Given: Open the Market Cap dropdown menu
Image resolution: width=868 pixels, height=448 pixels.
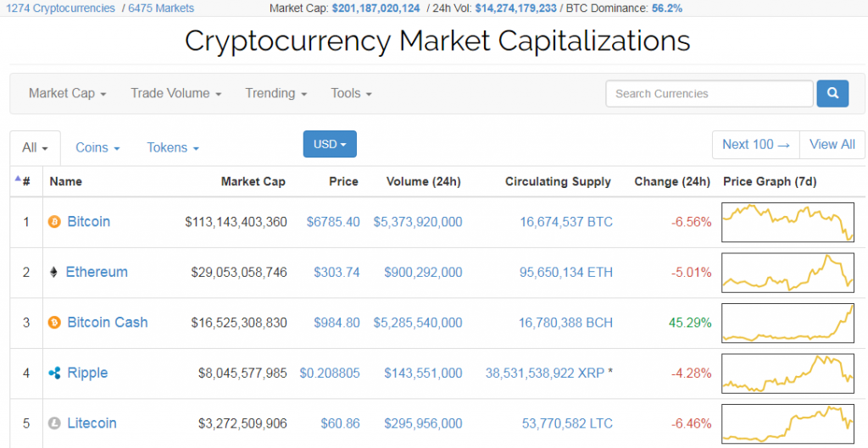Looking at the screenshot, I should click(x=67, y=93).
